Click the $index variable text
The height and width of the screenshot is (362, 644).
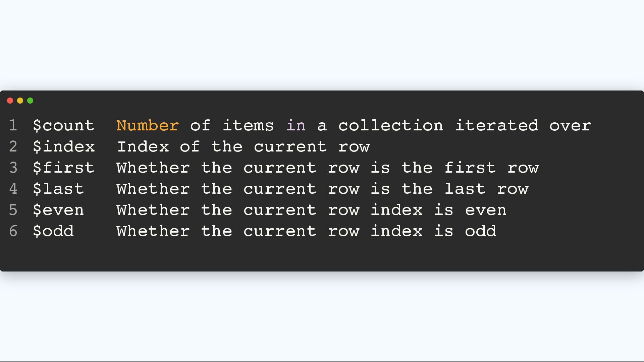pos(64,147)
